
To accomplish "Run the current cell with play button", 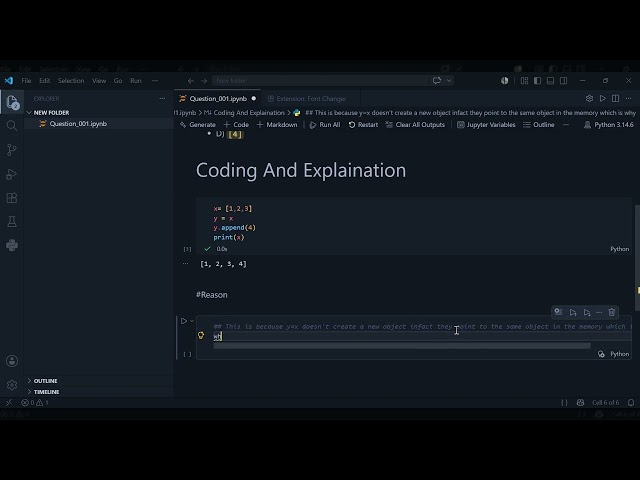I will coord(184,321).
